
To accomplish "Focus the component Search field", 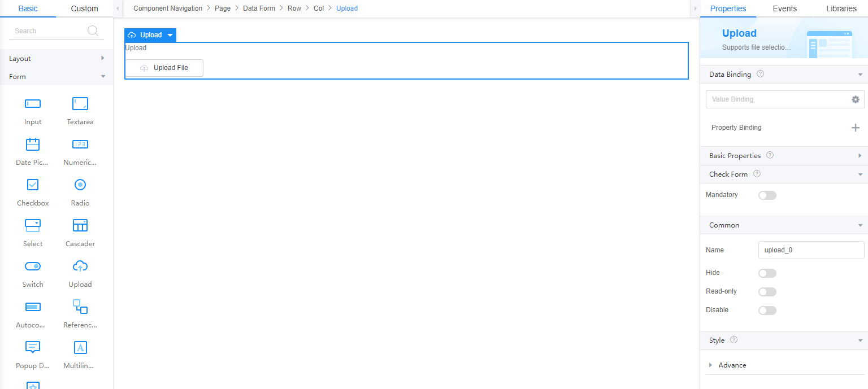I will coord(57,31).
